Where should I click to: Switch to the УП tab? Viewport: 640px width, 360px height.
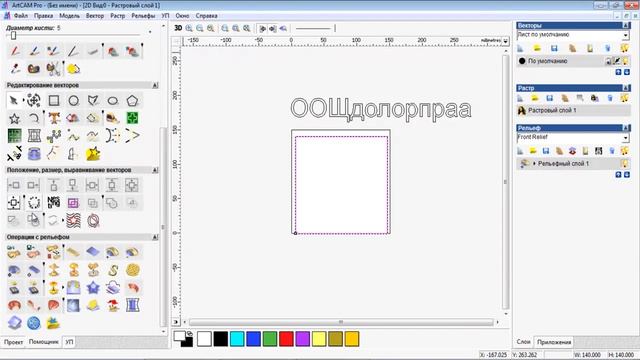point(69,342)
